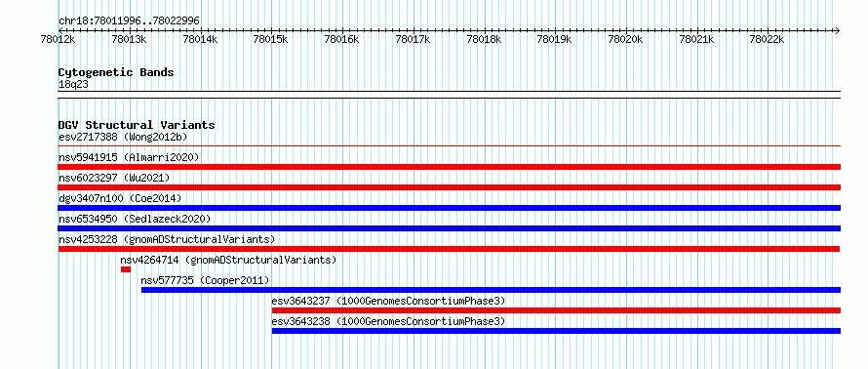Click the DGV Structural Variants track title

137,125
